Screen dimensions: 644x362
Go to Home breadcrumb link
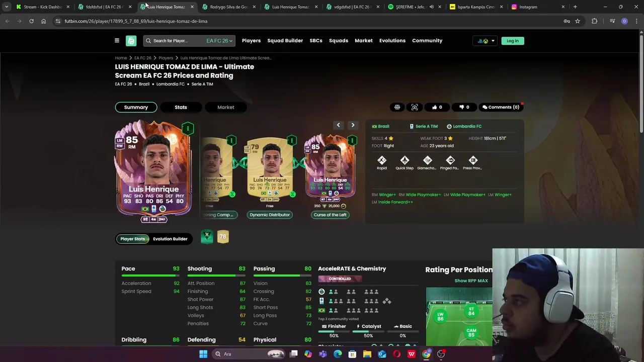point(121,58)
